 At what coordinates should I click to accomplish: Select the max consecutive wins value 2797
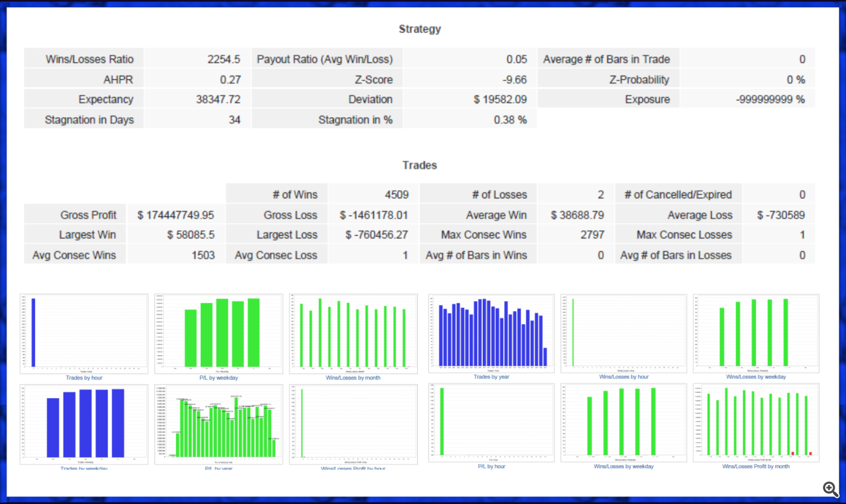(592, 235)
